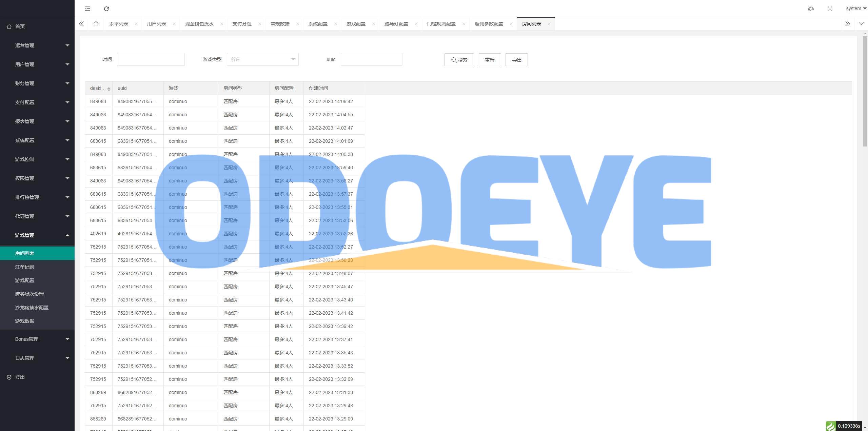Open 游戏数据 in the sidebar
Screen dimensions: 868x431
coord(37,321)
